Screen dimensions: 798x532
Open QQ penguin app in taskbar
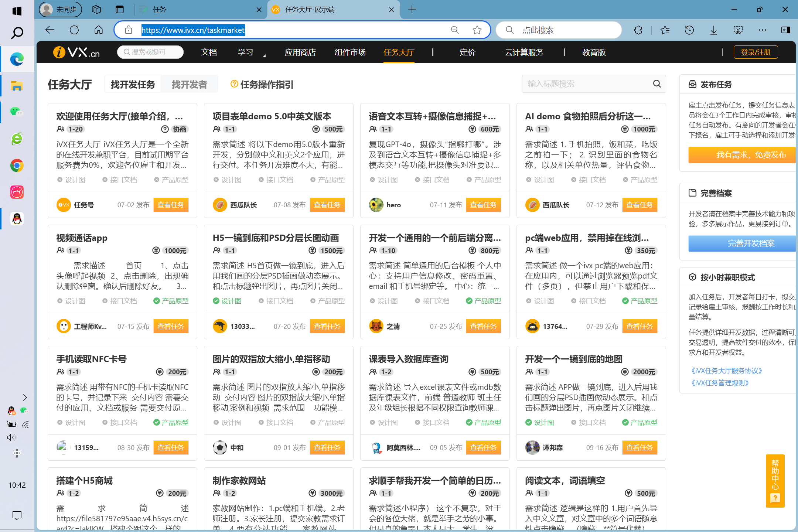tap(17, 219)
